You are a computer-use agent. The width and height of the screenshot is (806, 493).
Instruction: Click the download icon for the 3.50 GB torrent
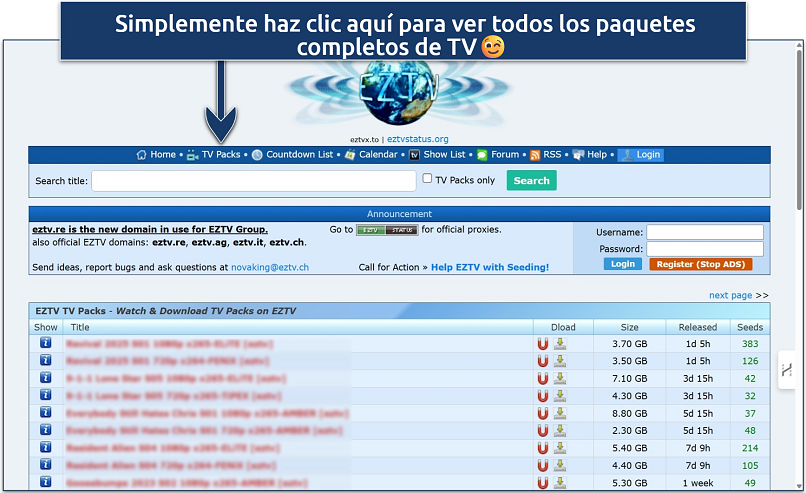560,361
